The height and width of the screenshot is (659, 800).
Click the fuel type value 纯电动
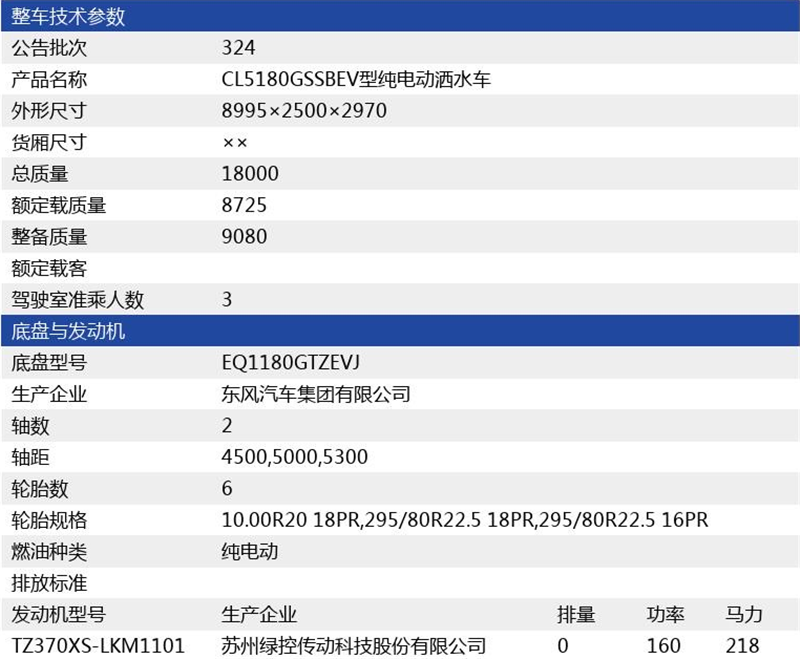(250, 551)
